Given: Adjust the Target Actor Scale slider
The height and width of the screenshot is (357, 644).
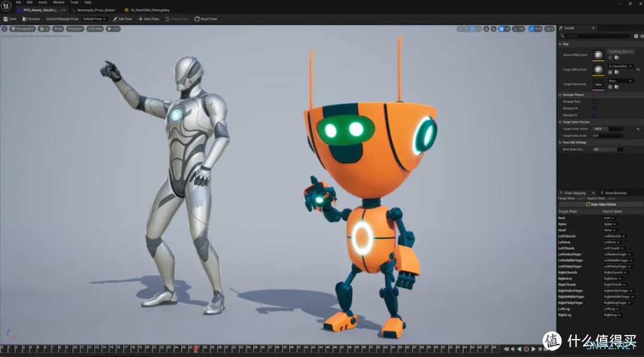Looking at the screenshot, I should point(608,135).
